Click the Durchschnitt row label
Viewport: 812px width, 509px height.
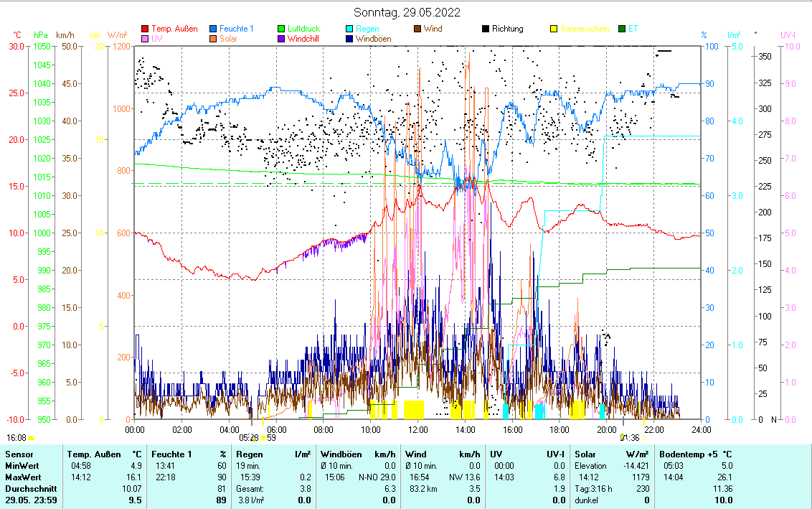tap(31, 489)
